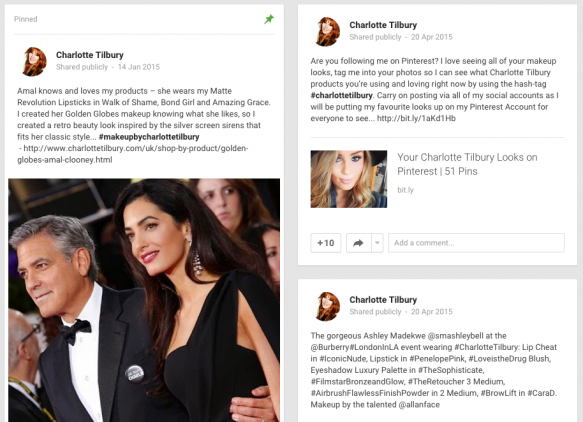Click '14 Jan 2015' post timestamp
Image resolution: width=583 pixels, height=422 pixels.
click(139, 67)
